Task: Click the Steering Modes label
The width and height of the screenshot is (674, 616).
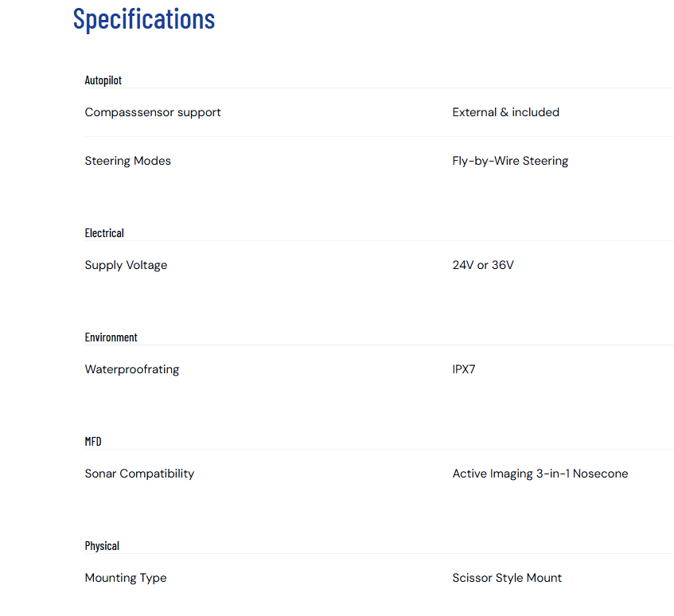Action: point(127,161)
